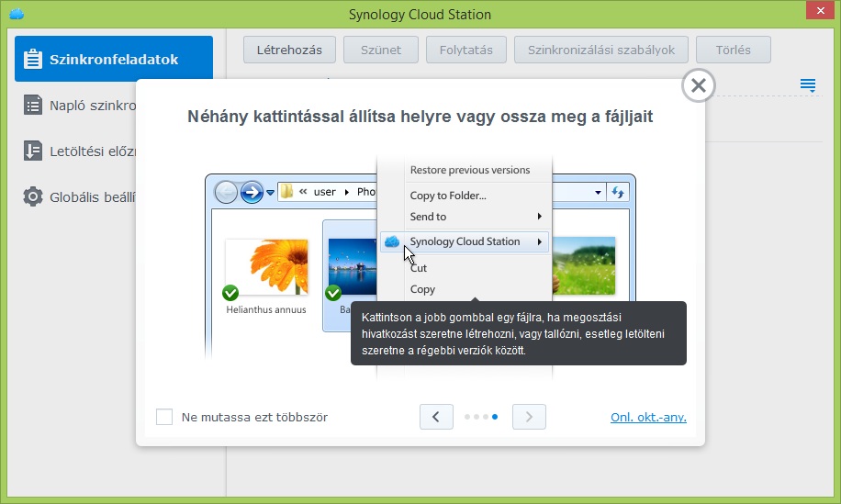Jump to the first tutorial page dot
The image size is (841, 504).
point(467,417)
